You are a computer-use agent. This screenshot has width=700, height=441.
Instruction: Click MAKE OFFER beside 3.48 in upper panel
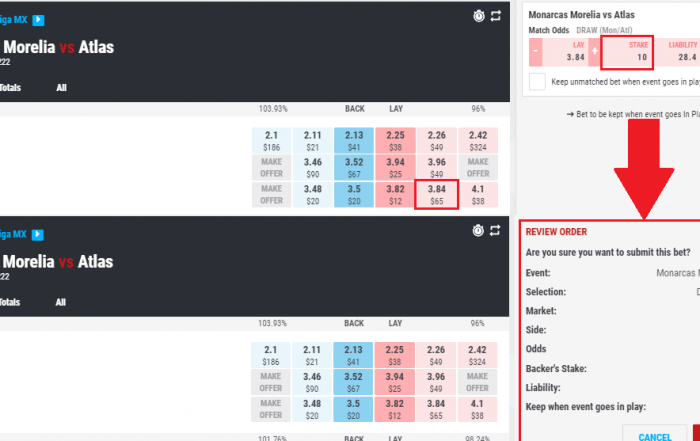tap(271, 195)
